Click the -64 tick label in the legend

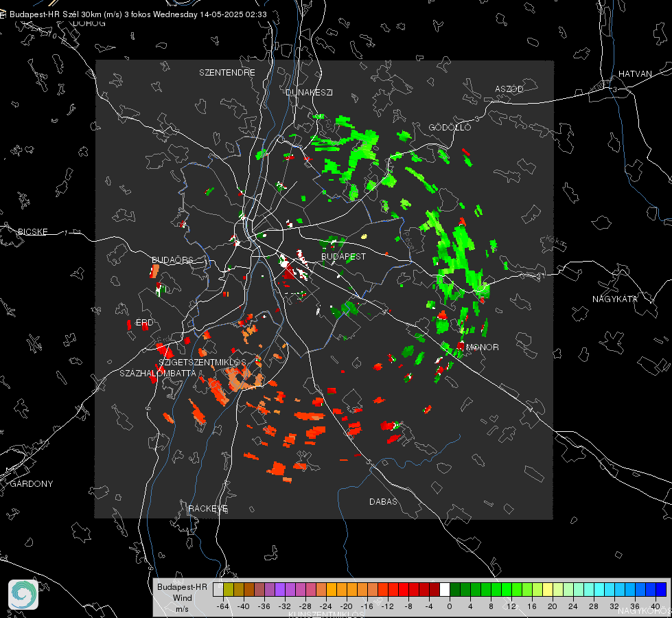tap(223, 606)
